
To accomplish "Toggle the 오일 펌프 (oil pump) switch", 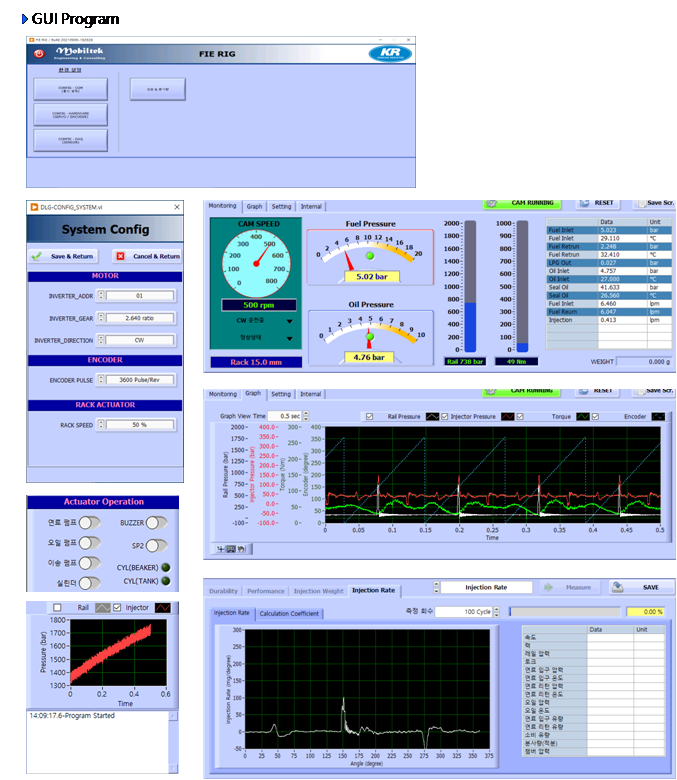I will point(90,543).
